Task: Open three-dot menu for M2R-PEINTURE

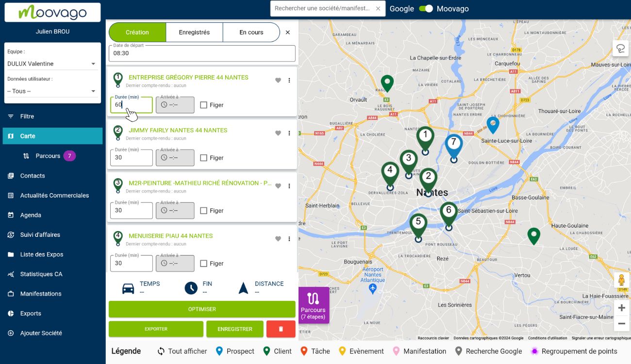Action: [289, 186]
